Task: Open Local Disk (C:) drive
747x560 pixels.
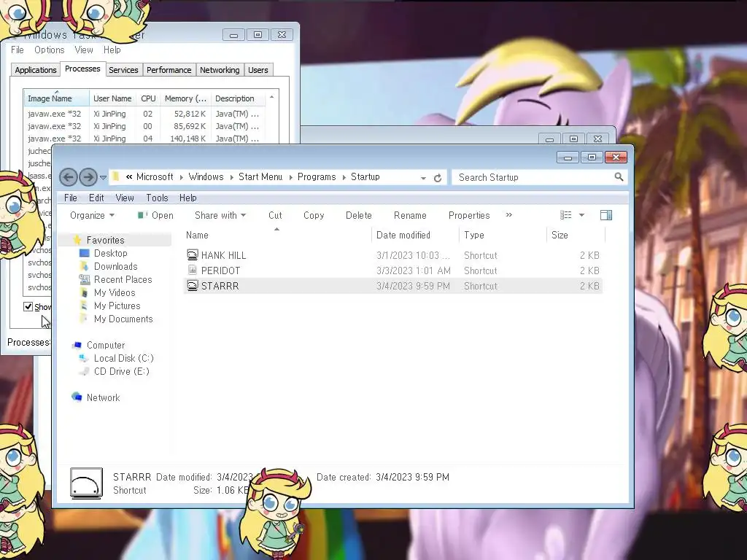Action: (124, 358)
